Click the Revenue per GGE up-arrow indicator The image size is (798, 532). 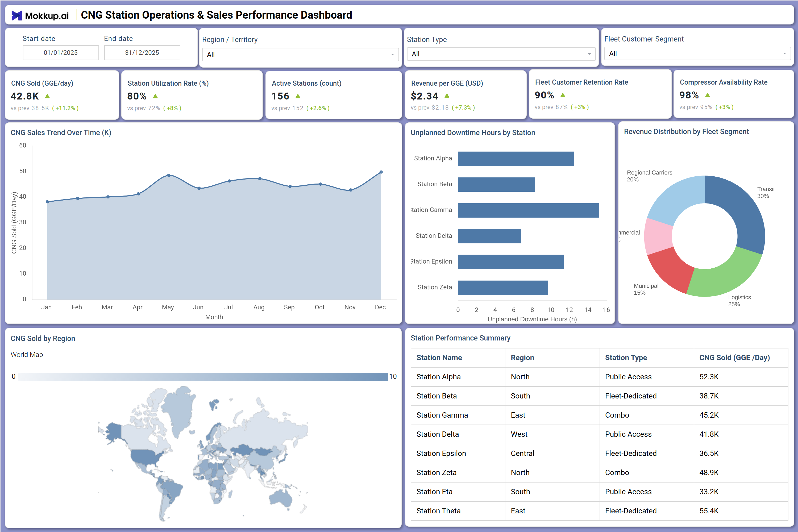click(x=447, y=96)
